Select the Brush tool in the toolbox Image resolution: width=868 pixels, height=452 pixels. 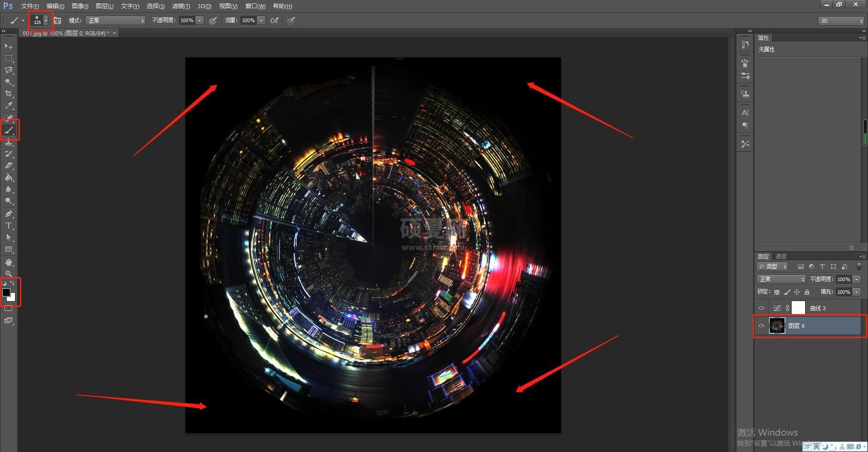point(9,131)
